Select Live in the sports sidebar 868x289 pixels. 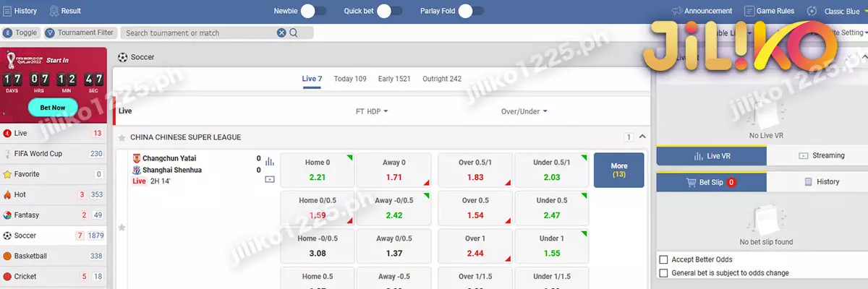click(x=54, y=133)
